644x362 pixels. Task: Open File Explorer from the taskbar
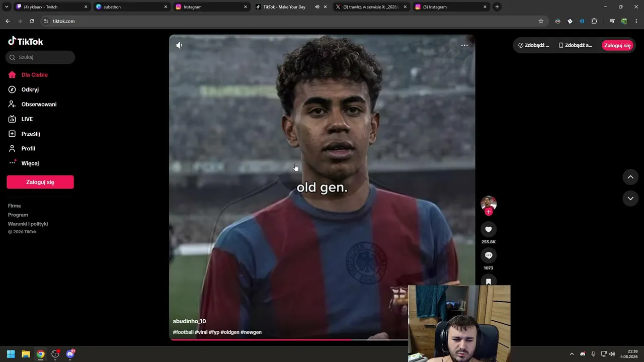pos(26,354)
